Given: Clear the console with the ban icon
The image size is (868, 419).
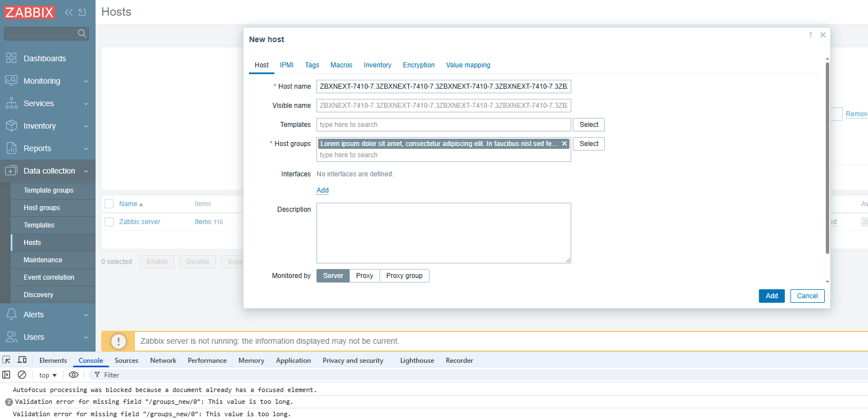Looking at the screenshot, I should pyautogui.click(x=22, y=375).
